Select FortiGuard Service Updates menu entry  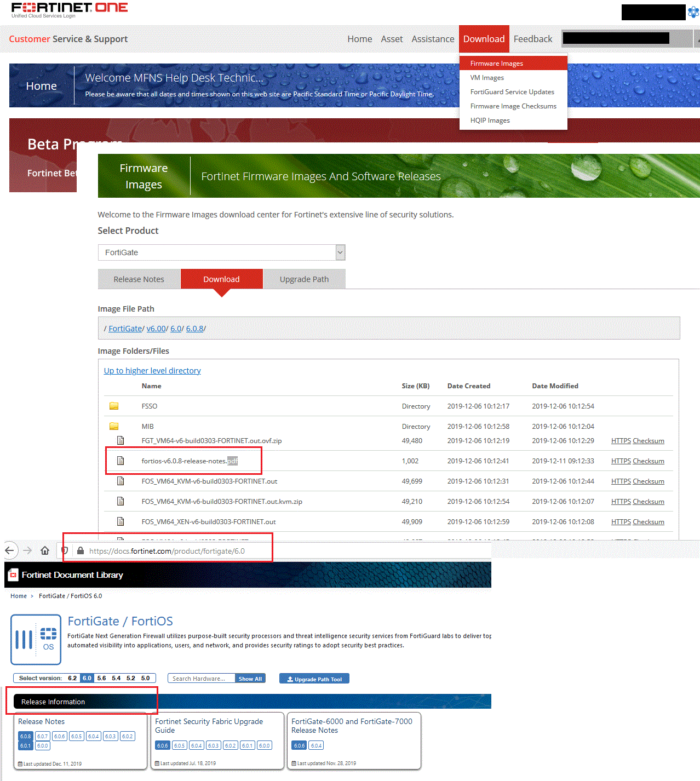point(512,92)
